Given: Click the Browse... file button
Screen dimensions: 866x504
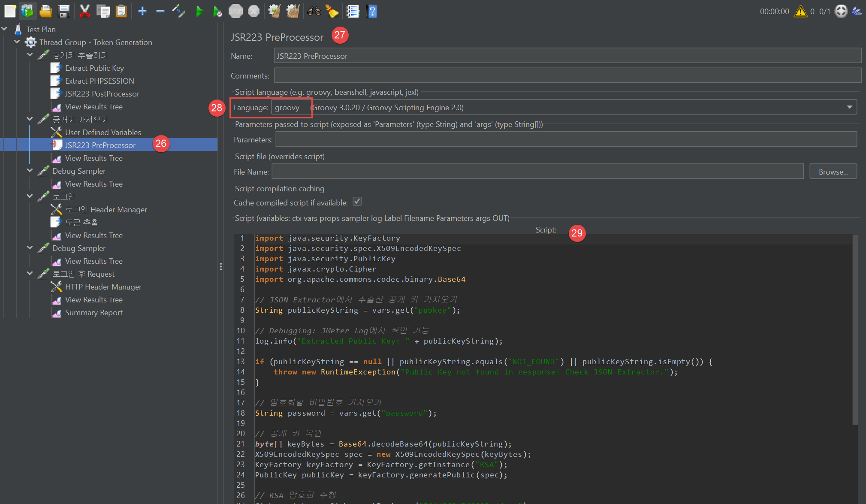Looking at the screenshot, I should (x=833, y=172).
